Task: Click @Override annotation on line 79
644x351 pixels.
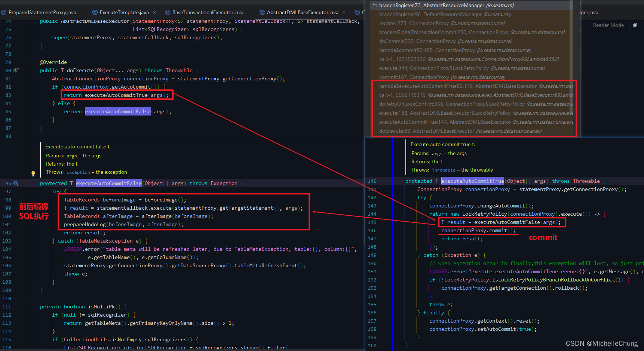Action: pos(53,62)
